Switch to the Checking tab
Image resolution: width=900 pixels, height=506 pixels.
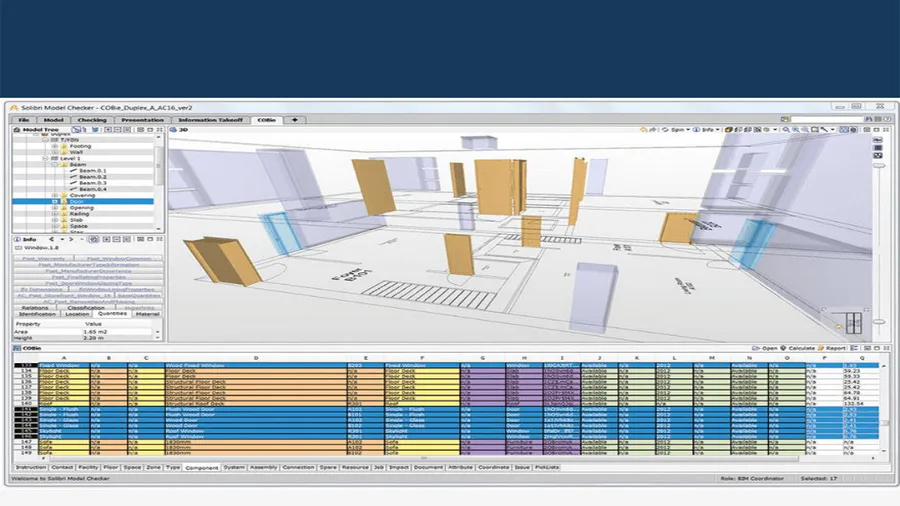[92, 120]
